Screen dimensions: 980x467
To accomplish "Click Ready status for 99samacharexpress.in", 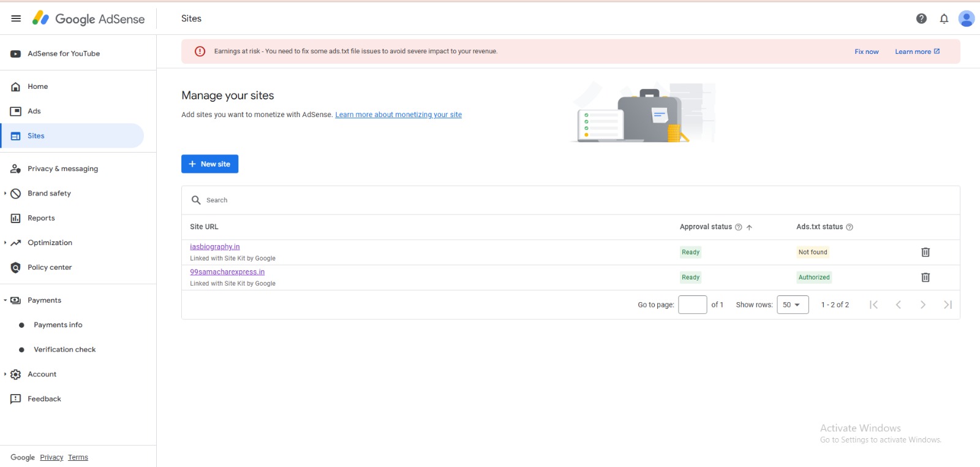I will pyautogui.click(x=690, y=277).
